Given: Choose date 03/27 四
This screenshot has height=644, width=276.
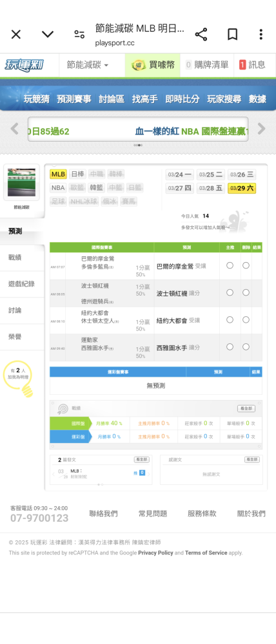Looking at the screenshot, I should 179,188.
